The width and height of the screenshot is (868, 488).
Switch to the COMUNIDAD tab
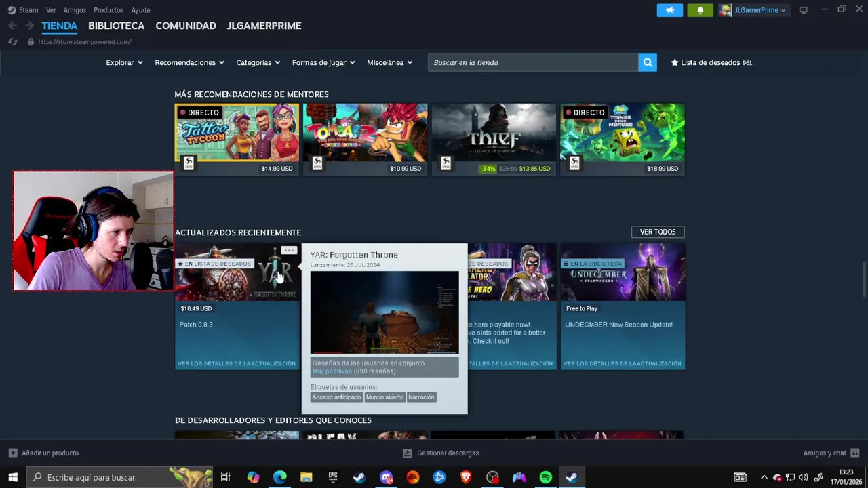click(x=186, y=26)
